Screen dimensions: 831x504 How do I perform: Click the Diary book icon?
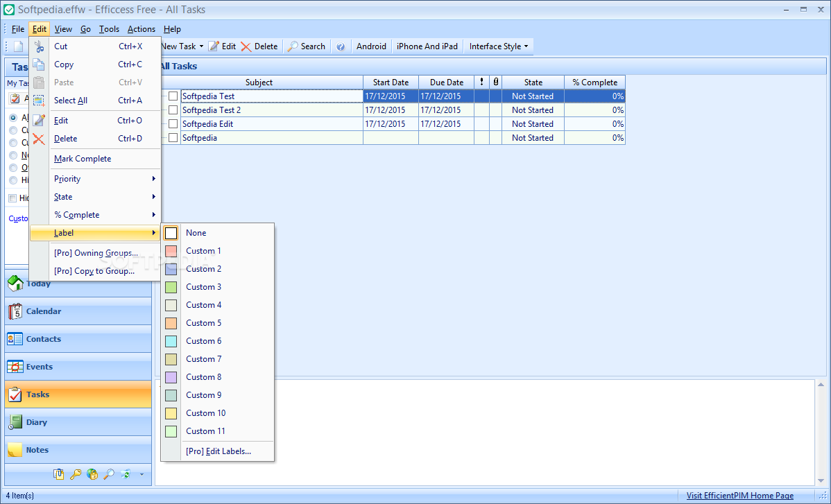15,422
